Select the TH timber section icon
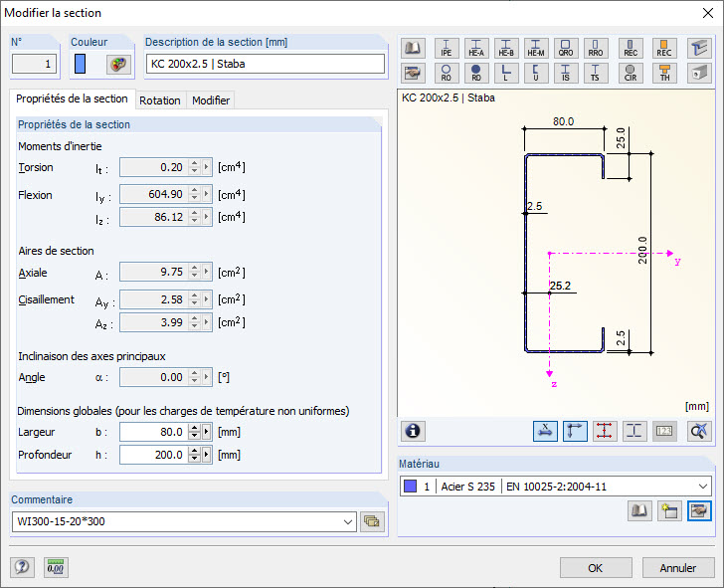 pyautogui.click(x=664, y=73)
